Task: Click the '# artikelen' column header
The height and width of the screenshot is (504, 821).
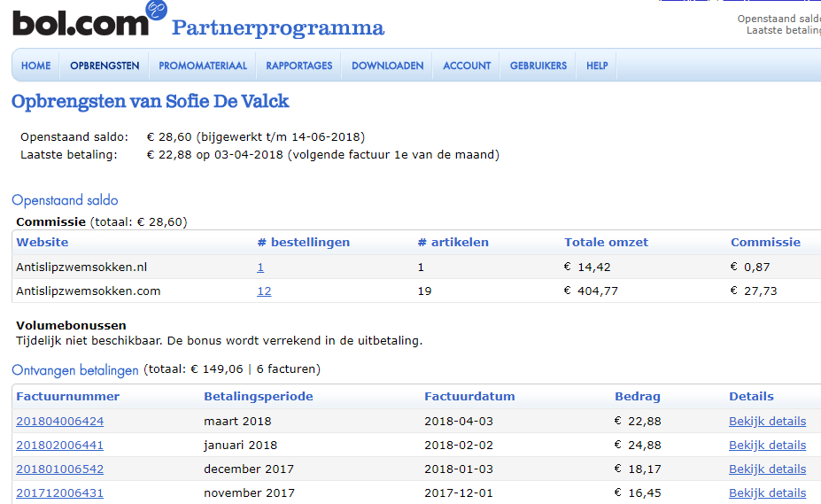Action: pos(453,243)
